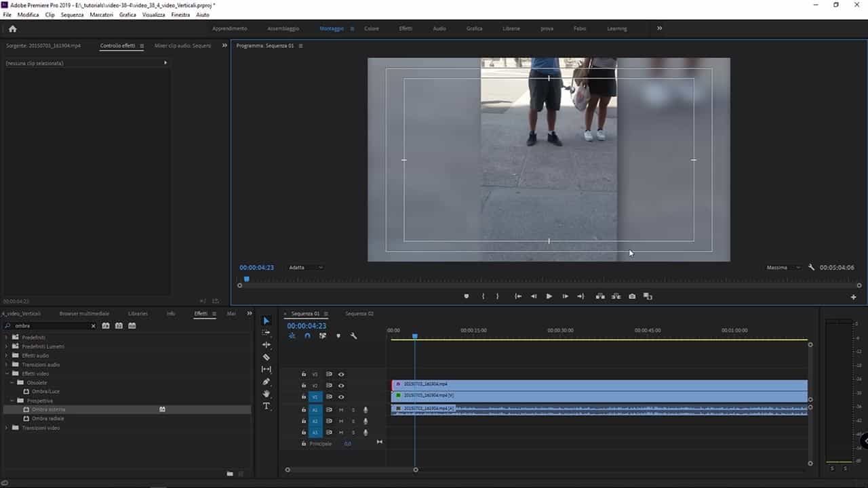Go to the Home screen icon
868x488 pixels.
point(12,28)
